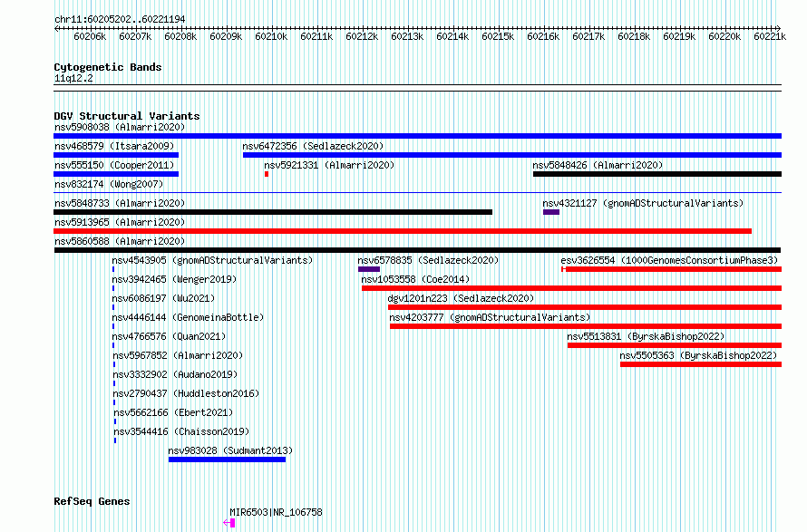Click the nsv5505363 (ByrskaBishop2022) label
This screenshot has height=532, width=807.
coord(698,355)
